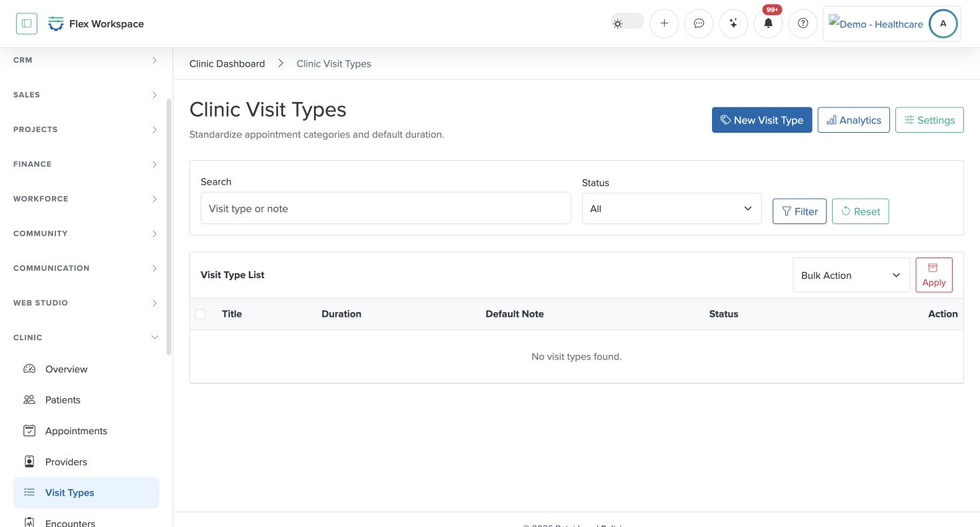Click the Providers badge icon
This screenshot has height=527, width=980.
click(x=29, y=462)
